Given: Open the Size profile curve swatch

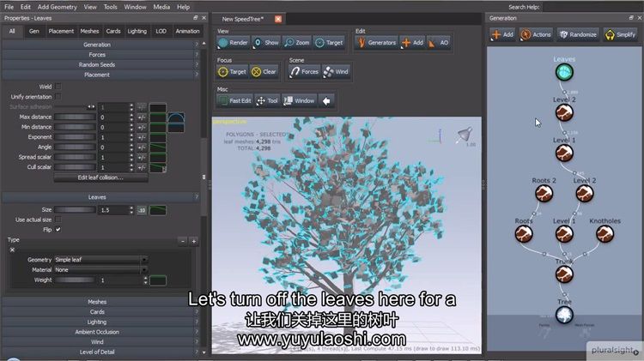Looking at the screenshot, I should click(x=158, y=210).
